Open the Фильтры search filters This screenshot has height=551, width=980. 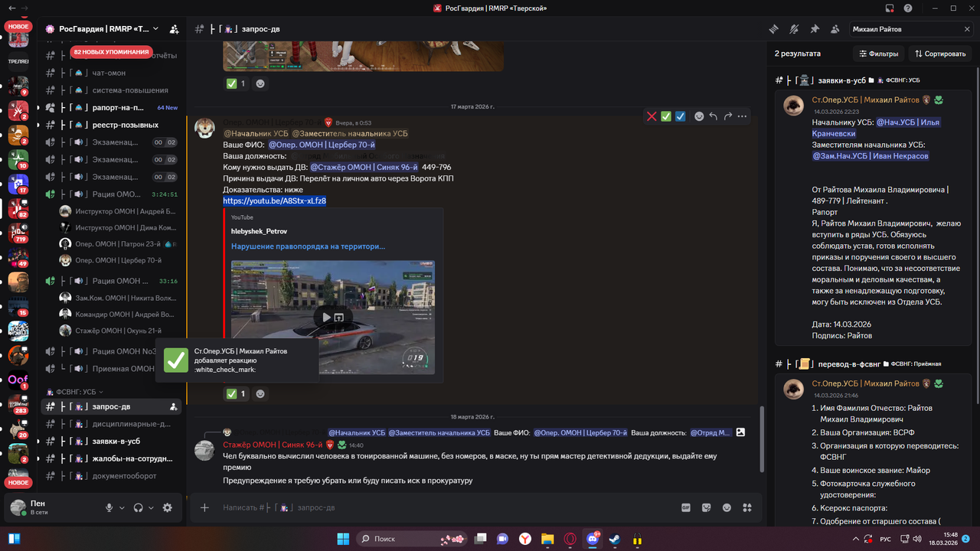pyautogui.click(x=878, y=54)
